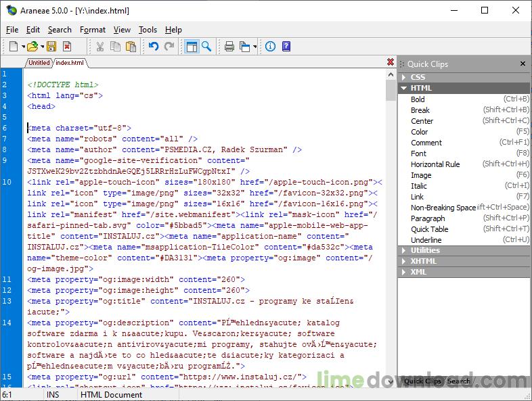
Task: Close the current tab with red X
Action: pyautogui.click(x=391, y=62)
